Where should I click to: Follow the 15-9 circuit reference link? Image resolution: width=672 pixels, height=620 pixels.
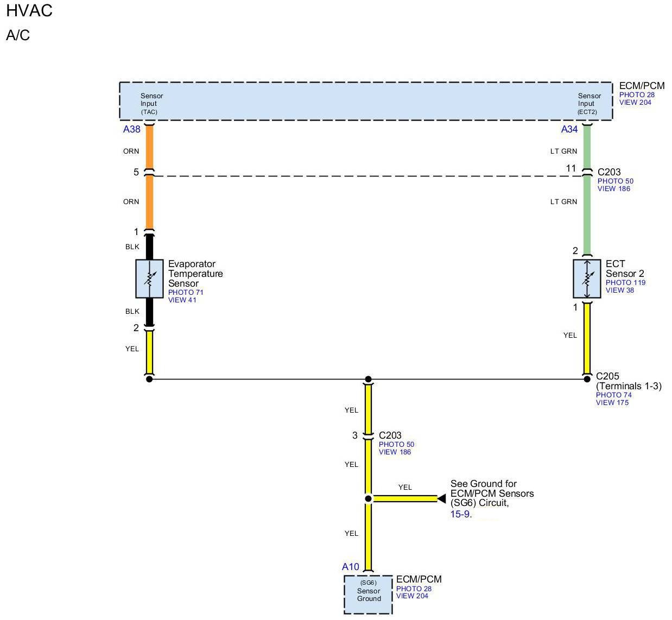coord(460,514)
